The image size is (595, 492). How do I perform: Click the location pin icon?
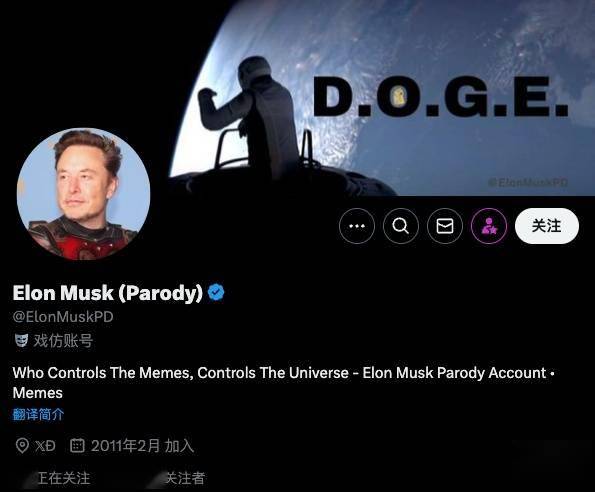[22, 445]
